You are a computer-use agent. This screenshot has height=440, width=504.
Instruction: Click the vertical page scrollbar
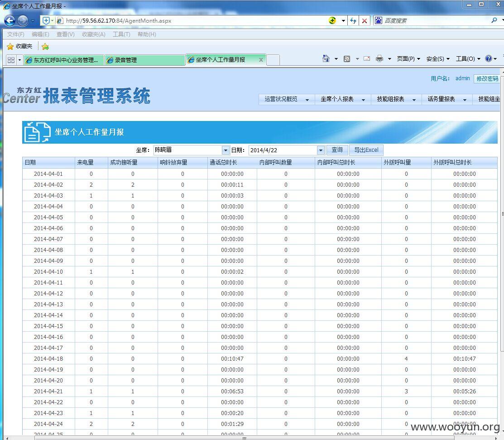point(502,213)
